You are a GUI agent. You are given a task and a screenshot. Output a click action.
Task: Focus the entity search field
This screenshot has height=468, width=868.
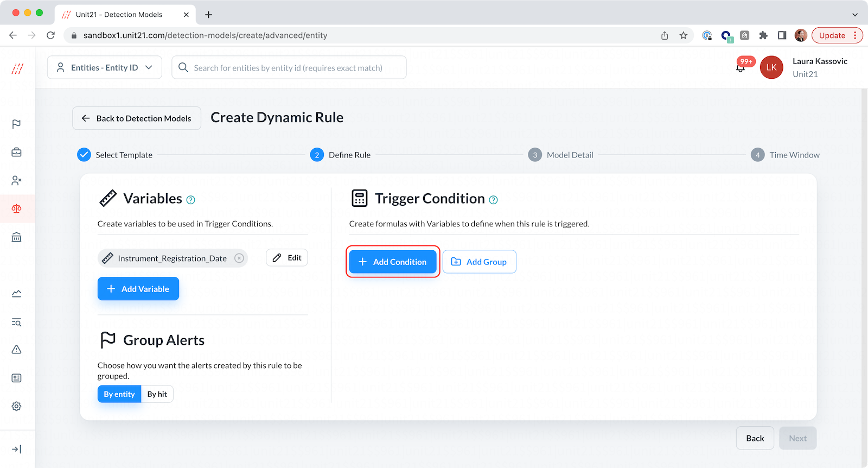pos(289,67)
